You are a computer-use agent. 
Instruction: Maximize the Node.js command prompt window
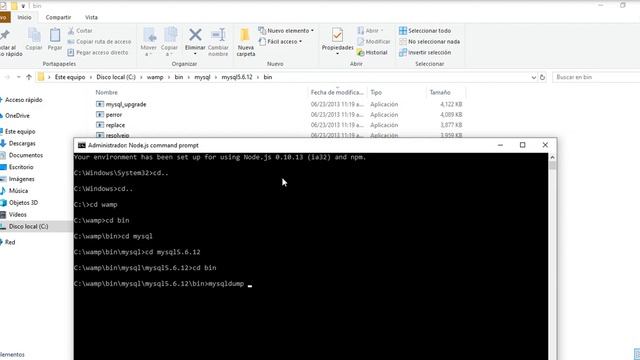click(x=522, y=145)
